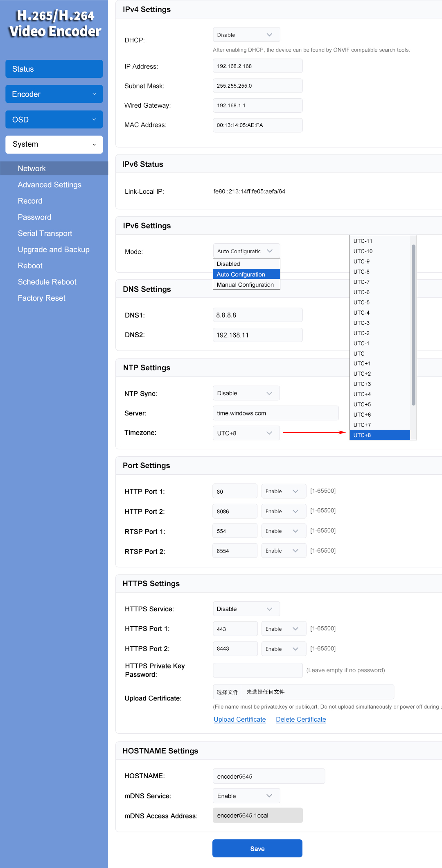Image resolution: width=442 pixels, height=868 pixels.
Task: Expand the OSD menu
Action: coord(54,120)
